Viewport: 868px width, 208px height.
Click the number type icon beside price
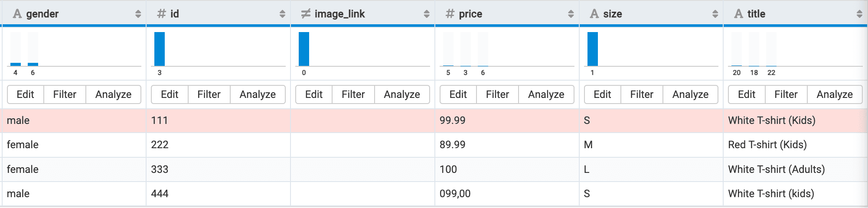[450, 14]
